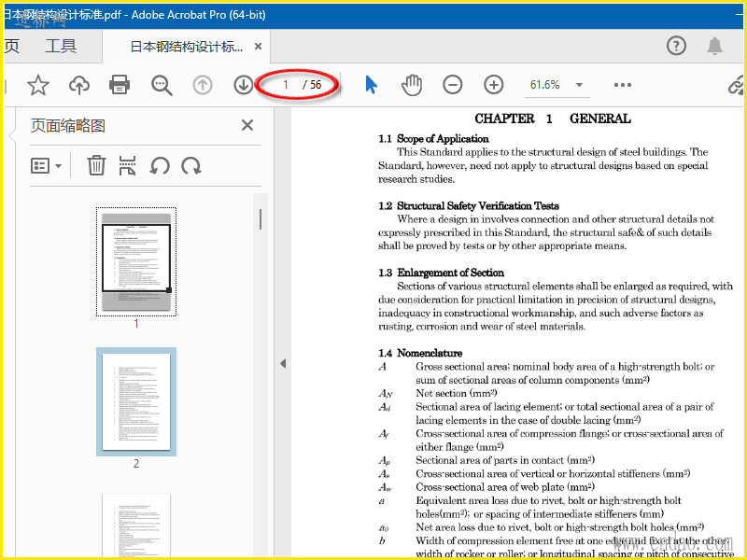Activate the hand pan tool
The image size is (747, 560).
(x=412, y=85)
